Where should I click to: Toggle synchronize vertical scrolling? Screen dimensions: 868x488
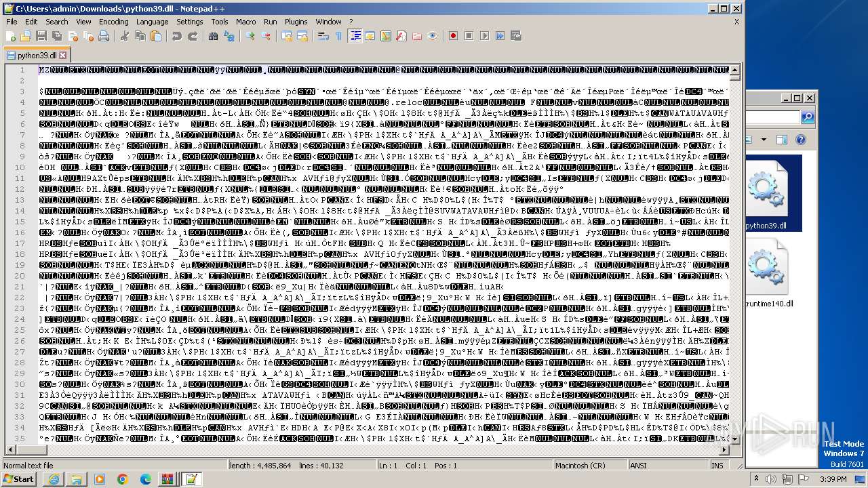287,36
